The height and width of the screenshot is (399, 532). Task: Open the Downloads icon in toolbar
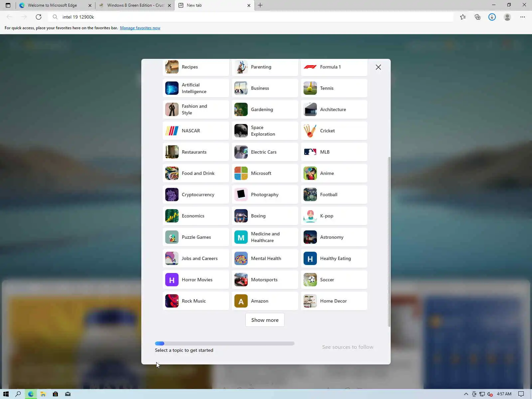click(492, 17)
